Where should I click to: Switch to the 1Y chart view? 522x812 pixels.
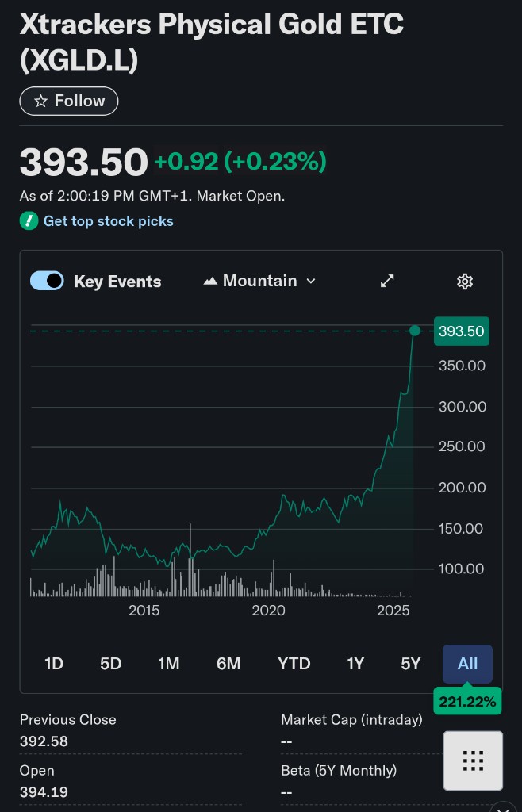point(355,664)
